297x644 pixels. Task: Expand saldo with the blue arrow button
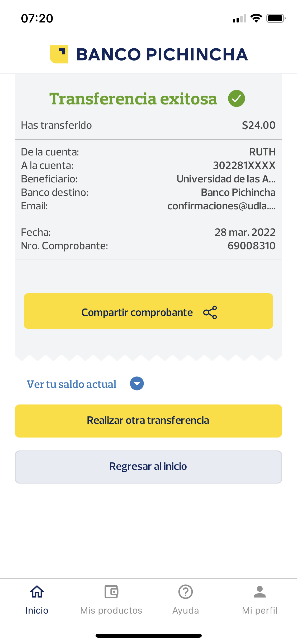tap(137, 384)
